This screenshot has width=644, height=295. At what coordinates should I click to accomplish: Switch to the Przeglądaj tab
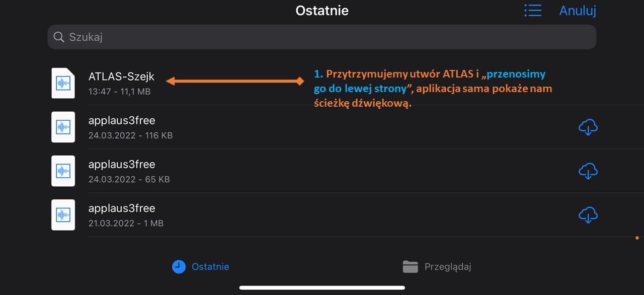click(437, 267)
